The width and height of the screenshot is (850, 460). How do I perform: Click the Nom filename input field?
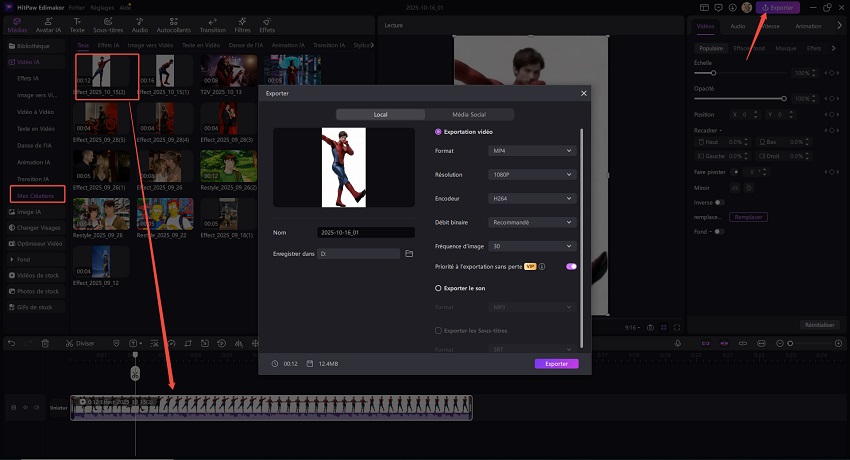click(x=365, y=233)
